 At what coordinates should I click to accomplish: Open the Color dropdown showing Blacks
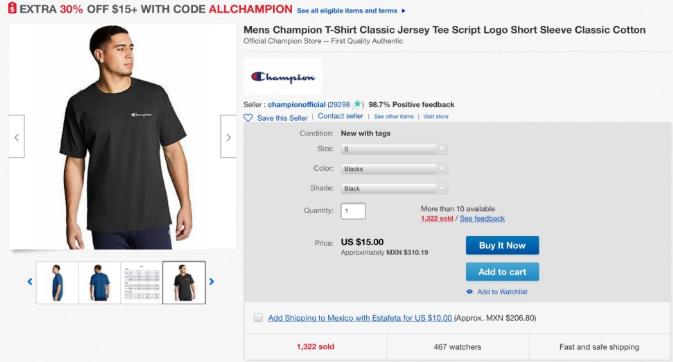(x=394, y=169)
